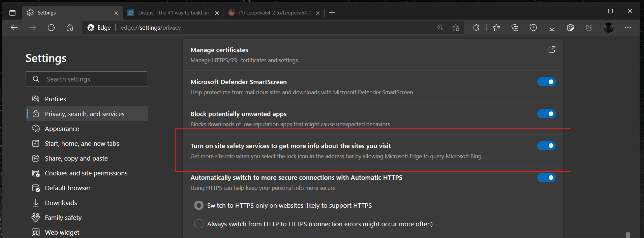Close the Disqus tab
The width and height of the screenshot is (644, 238).
(217, 13)
